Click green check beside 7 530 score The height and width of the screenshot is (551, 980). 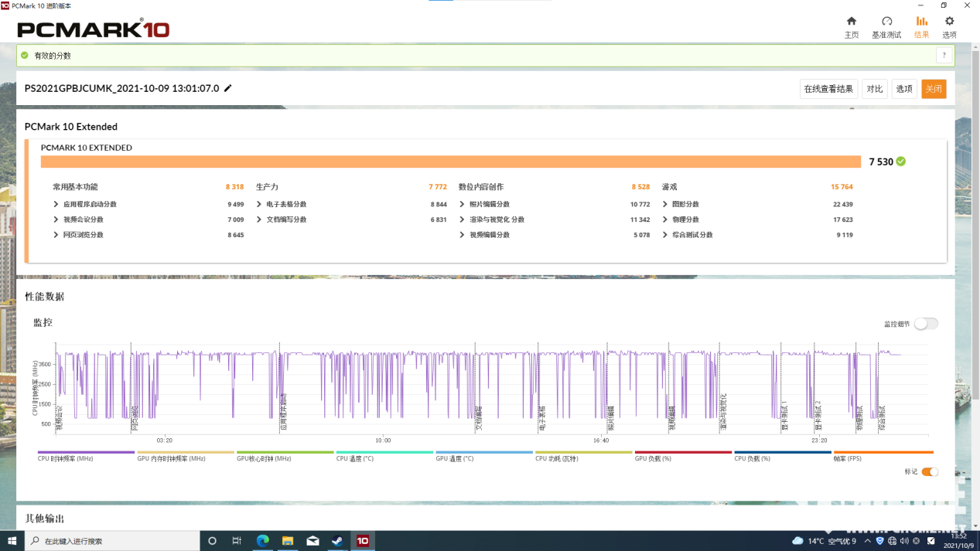coord(901,162)
